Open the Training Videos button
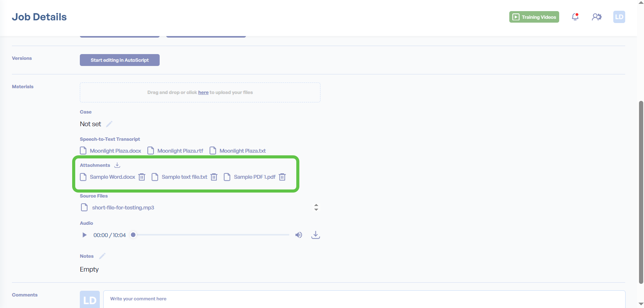 (534, 17)
